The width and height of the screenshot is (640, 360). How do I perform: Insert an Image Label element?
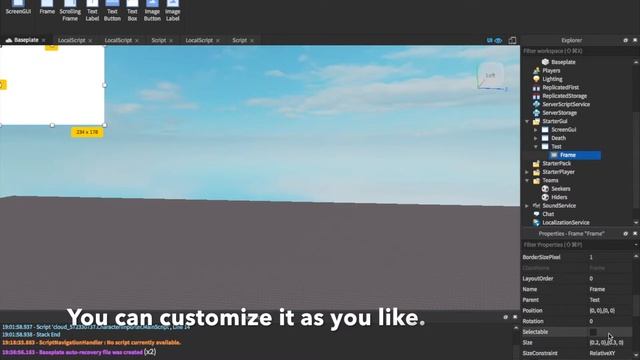(173, 11)
